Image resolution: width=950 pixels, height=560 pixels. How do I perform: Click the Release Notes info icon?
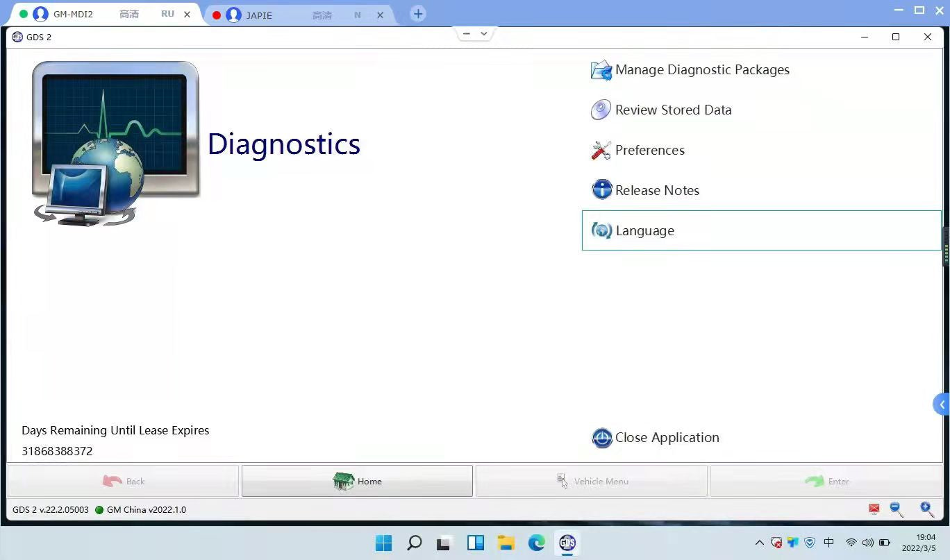[601, 190]
